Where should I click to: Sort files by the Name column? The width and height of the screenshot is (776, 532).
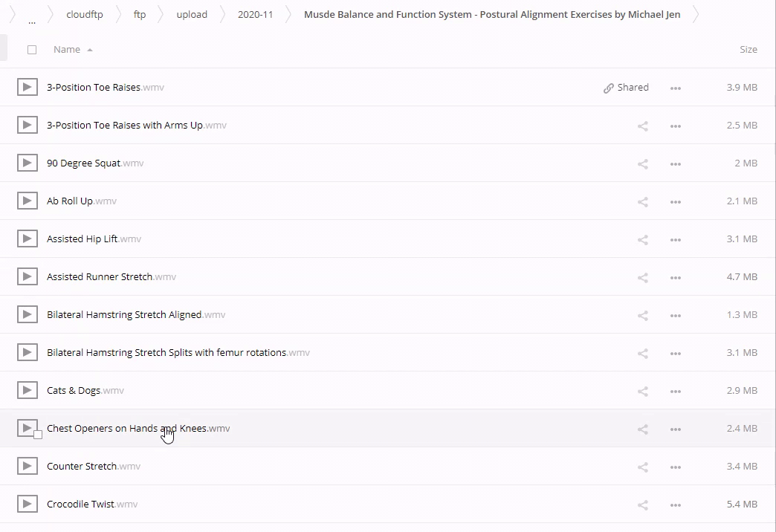tap(67, 50)
